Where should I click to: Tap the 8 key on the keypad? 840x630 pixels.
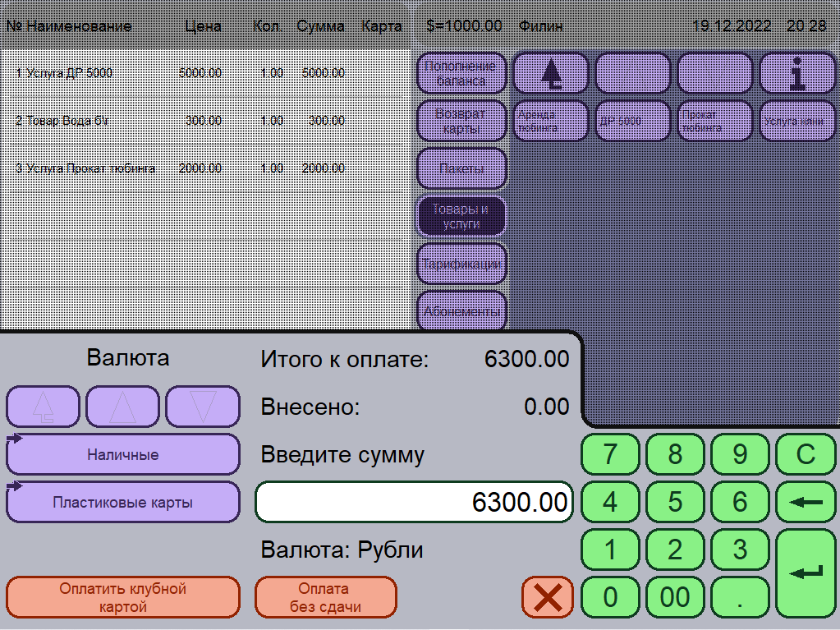[675, 454]
